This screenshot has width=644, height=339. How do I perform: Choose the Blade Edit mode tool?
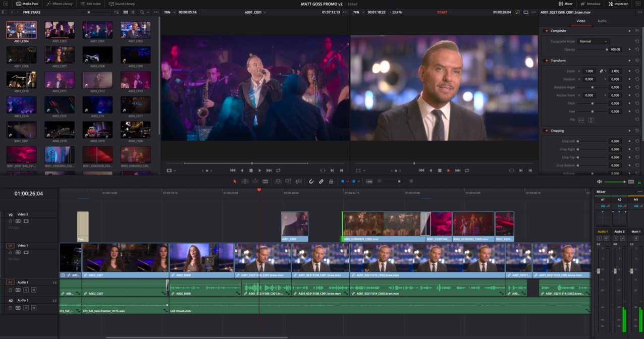click(265, 181)
